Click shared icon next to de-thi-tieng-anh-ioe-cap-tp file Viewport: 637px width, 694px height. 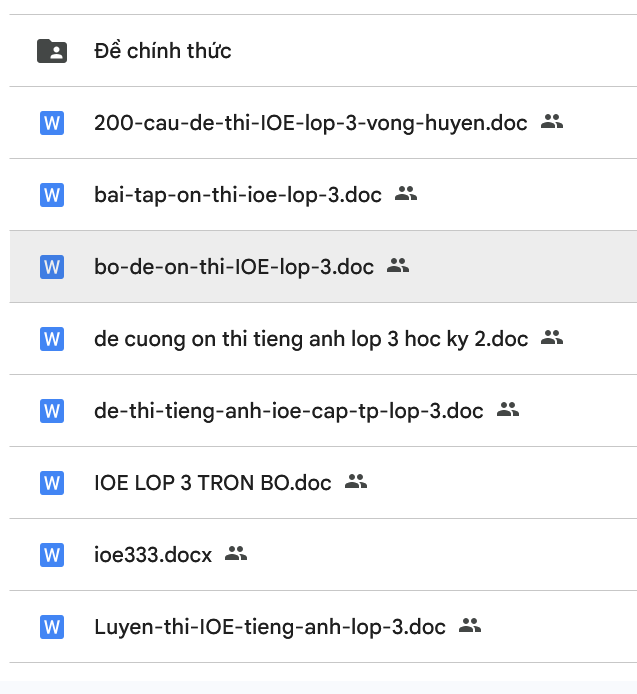pos(508,410)
